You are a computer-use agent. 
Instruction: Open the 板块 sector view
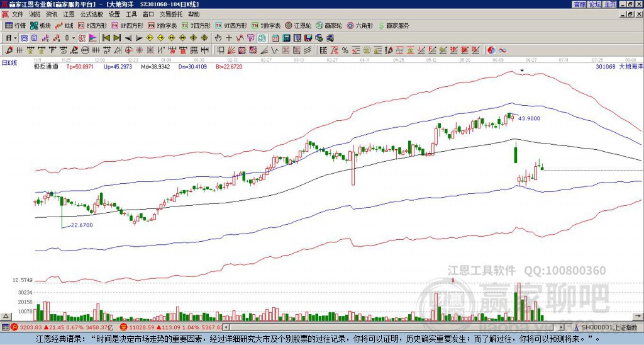tap(41, 25)
